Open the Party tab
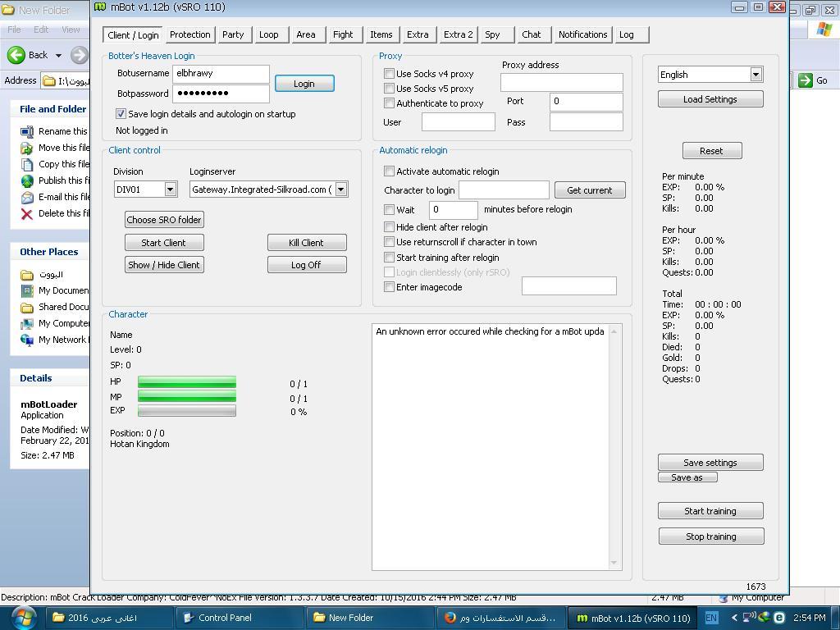 click(x=233, y=34)
